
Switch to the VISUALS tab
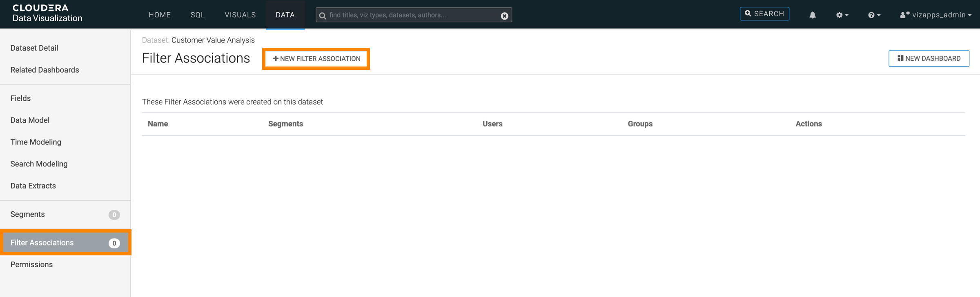[x=240, y=15]
